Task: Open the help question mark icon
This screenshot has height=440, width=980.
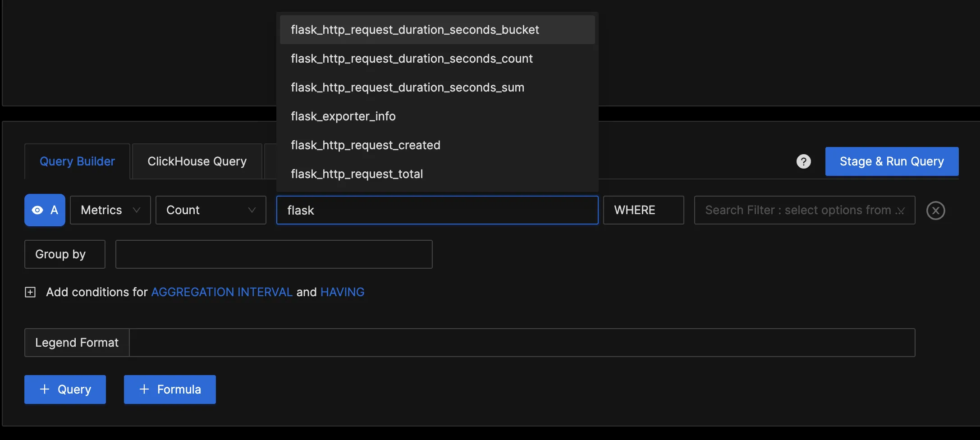Action: [x=803, y=161]
